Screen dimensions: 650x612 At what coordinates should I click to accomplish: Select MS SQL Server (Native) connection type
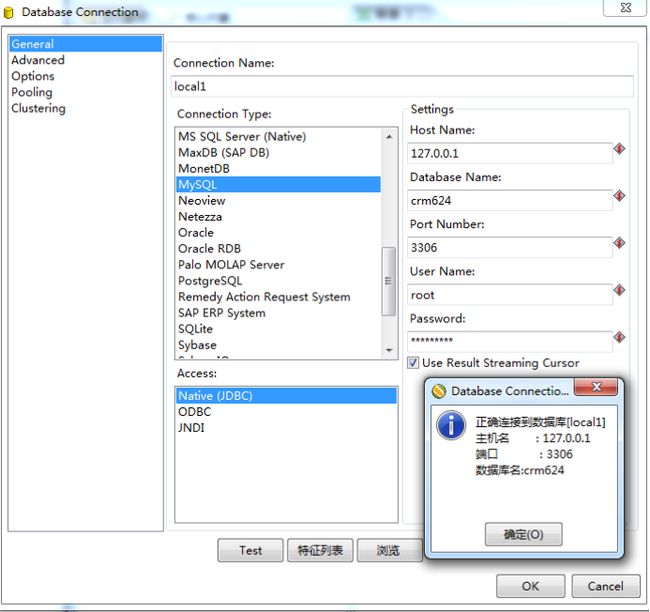point(278,136)
